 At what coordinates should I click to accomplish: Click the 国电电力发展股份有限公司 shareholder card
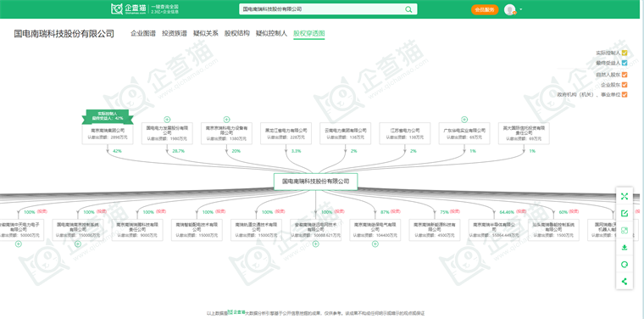(x=167, y=133)
